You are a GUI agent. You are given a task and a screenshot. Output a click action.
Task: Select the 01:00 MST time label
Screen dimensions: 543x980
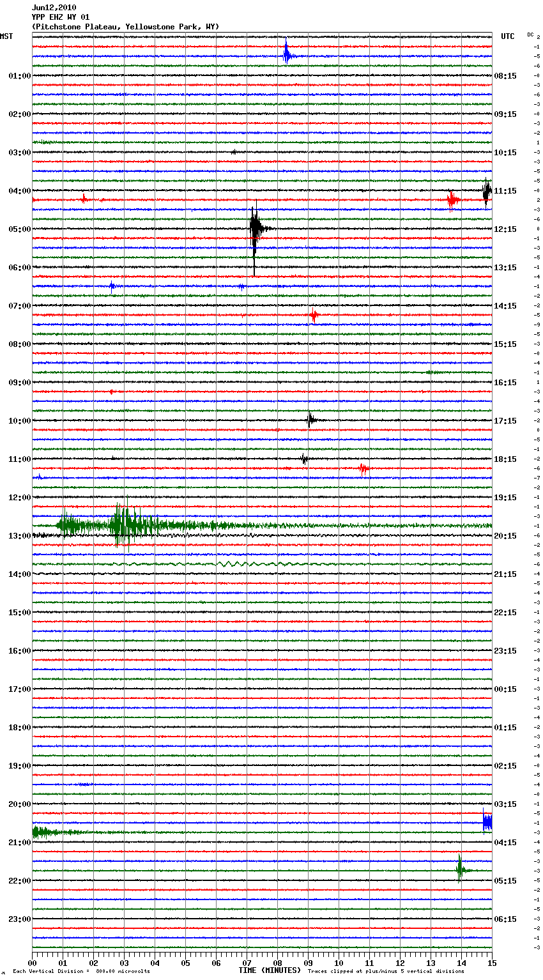coord(19,76)
